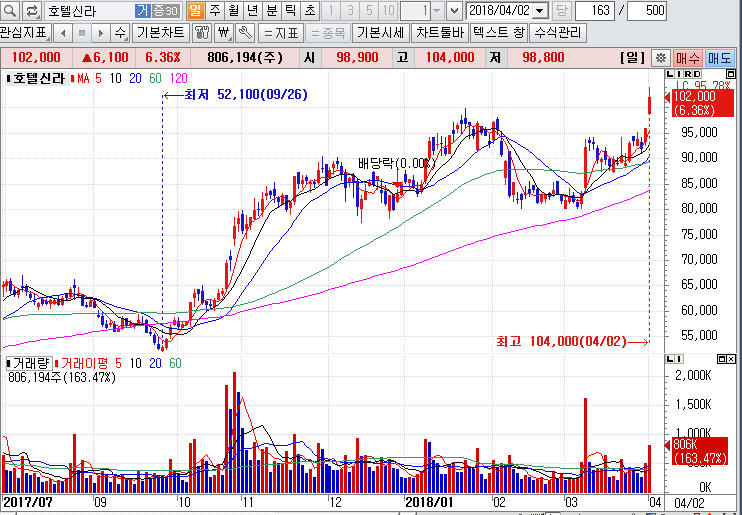Open the tools icon next to 기본차트
The image size is (742, 515).
201,32
